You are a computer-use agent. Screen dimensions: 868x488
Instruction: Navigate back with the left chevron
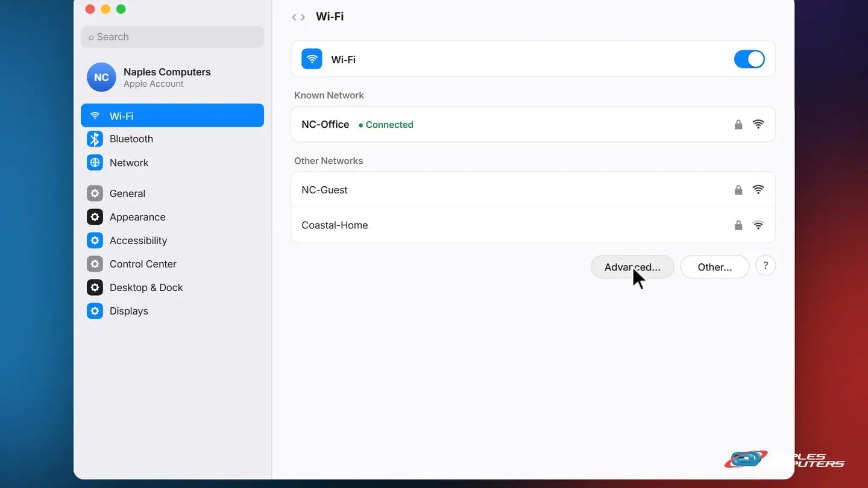pyautogui.click(x=294, y=17)
